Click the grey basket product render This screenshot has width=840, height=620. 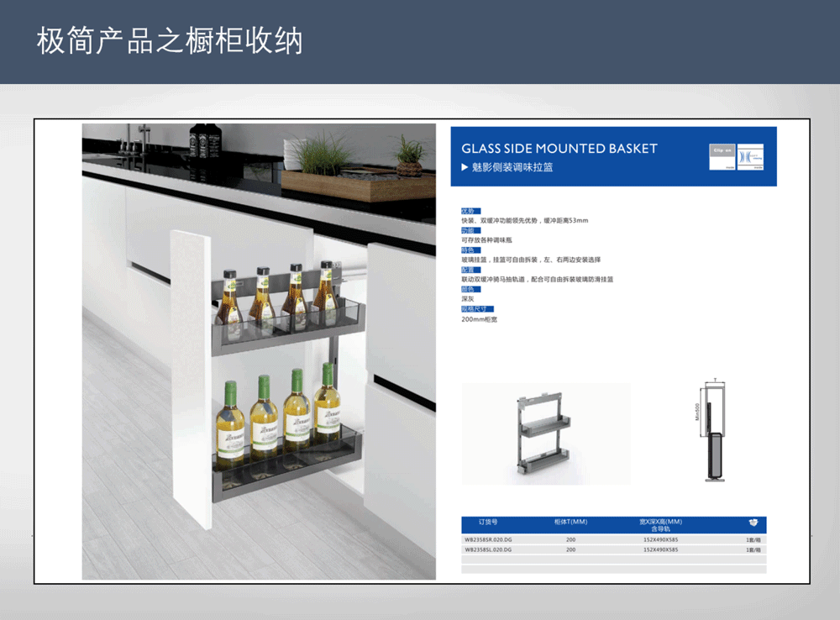tap(545, 433)
